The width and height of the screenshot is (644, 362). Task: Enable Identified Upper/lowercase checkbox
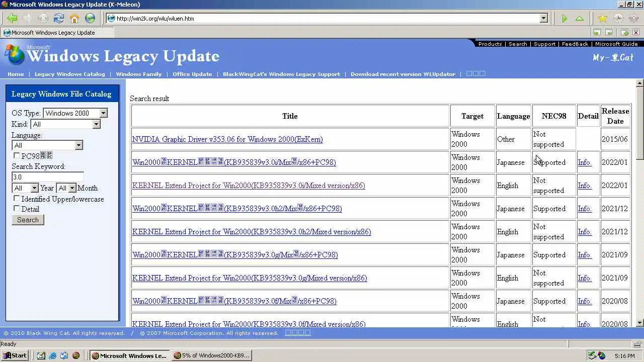pos(17,199)
